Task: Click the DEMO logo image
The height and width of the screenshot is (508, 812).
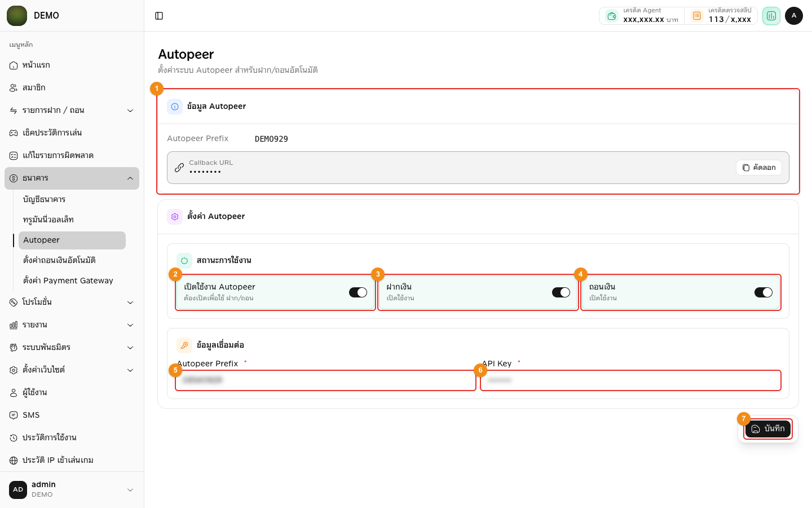Action: [17, 16]
